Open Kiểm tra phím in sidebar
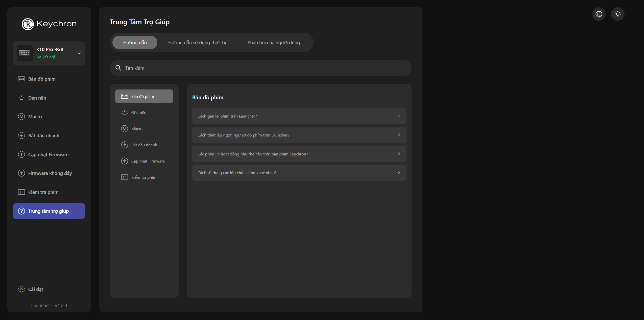The width and height of the screenshot is (644, 320). (x=43, y=192)
